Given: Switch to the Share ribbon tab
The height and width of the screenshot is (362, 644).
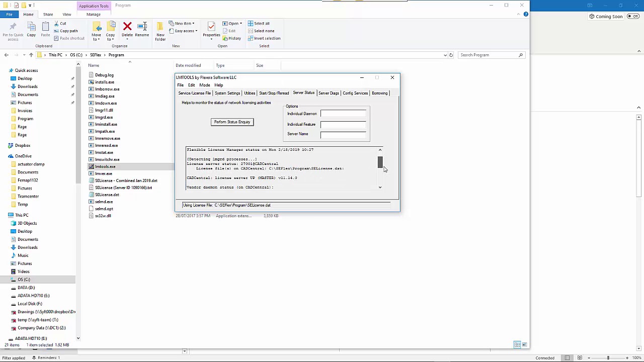Looking at the screenshot, I should pos(48,14).
